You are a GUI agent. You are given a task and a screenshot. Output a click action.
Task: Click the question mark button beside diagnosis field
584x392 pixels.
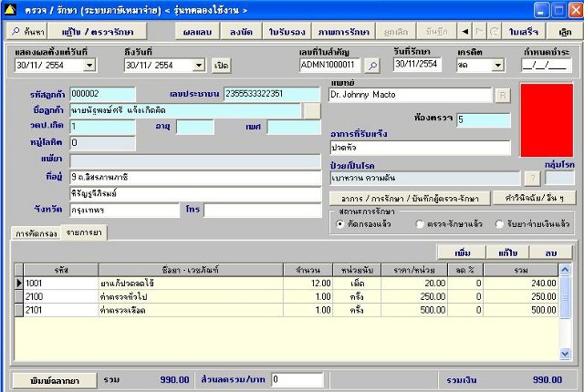point(531,178)
